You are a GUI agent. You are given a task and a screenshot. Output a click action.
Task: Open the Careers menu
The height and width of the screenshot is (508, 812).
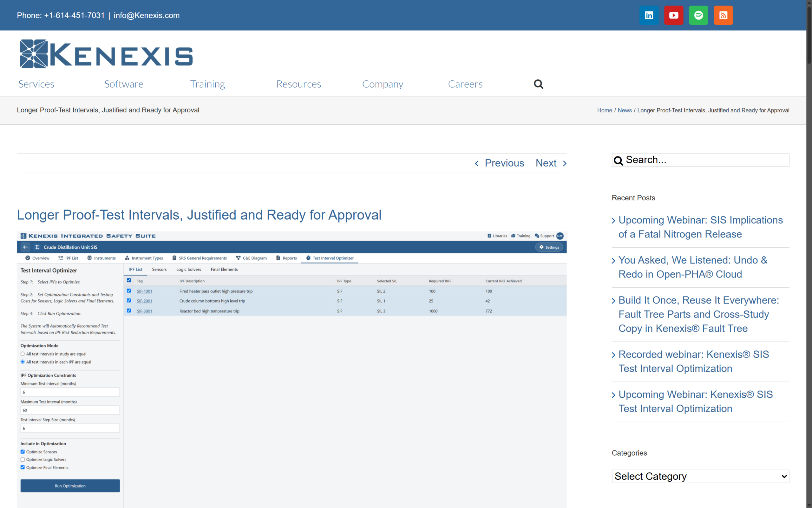[x=465, y=84]
